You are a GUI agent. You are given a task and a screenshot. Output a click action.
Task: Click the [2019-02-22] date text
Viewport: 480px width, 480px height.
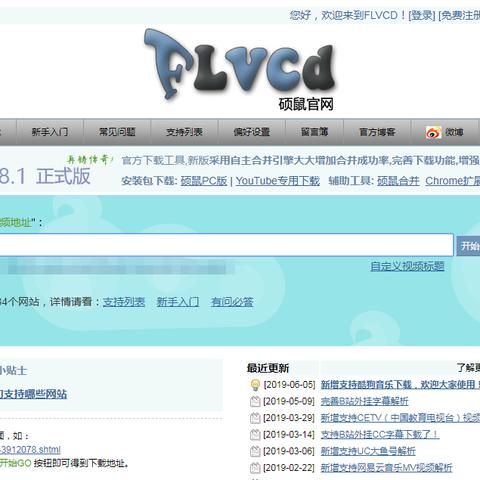coord(289,468)
